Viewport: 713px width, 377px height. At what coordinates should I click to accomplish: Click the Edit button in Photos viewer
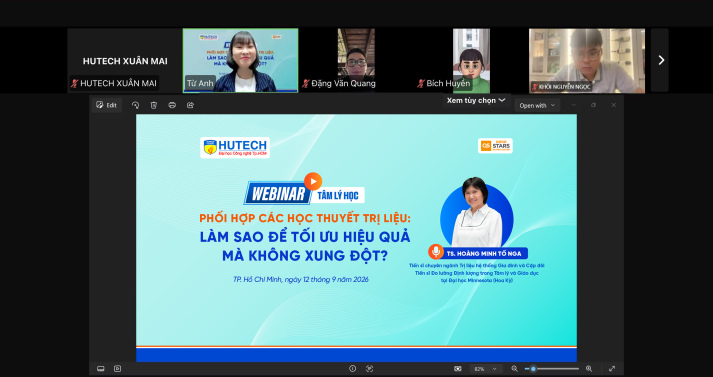click(x=106, y=105)
